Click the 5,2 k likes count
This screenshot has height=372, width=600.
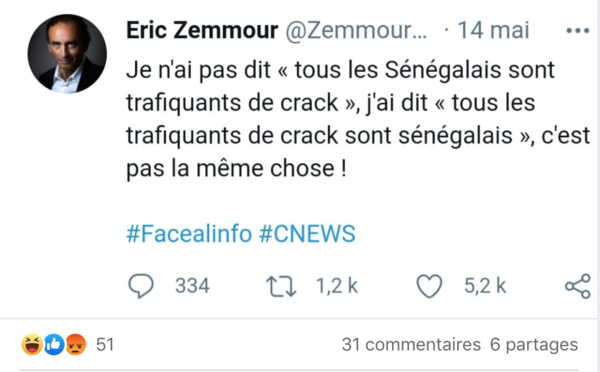(x=485, y=286)
